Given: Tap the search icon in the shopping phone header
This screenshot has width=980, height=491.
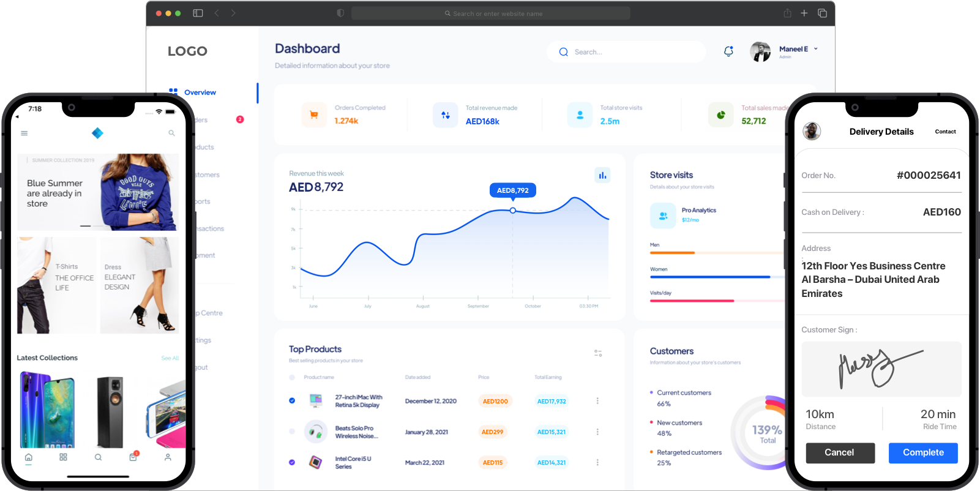Looking at the screenshot, I should 171,133.
